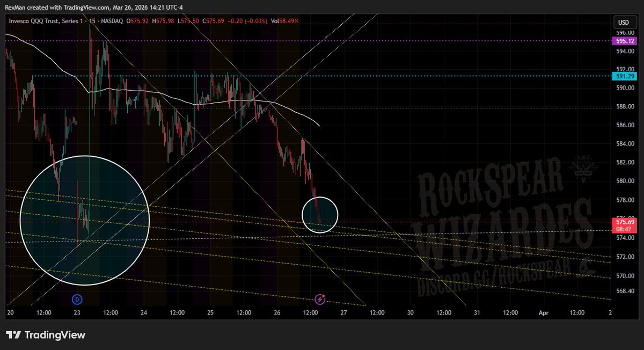Click the date 25 on time axis
Viewport: 644px width, 350px height.
(210, 312)
